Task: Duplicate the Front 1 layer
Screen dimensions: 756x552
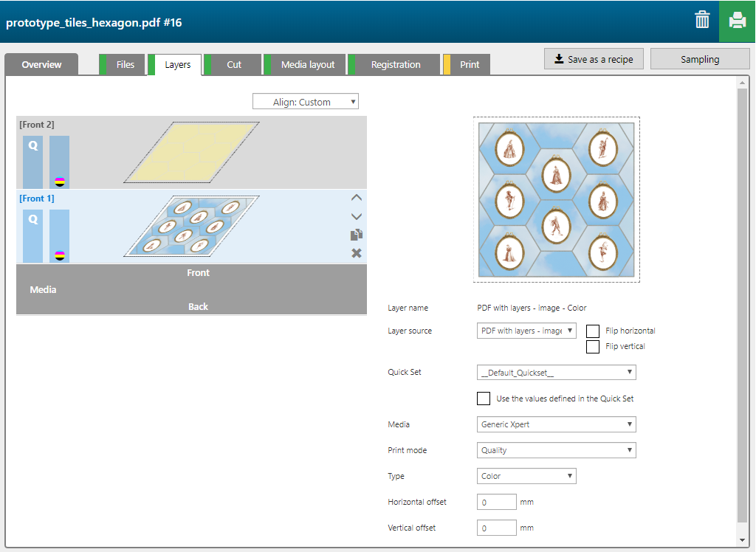Action: click(x=357, y=235)
